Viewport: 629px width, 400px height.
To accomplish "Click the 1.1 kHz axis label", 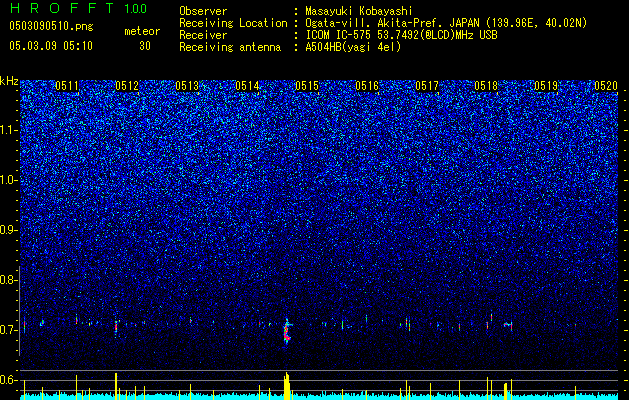I will pyautogui.click(x=8, y=130).
